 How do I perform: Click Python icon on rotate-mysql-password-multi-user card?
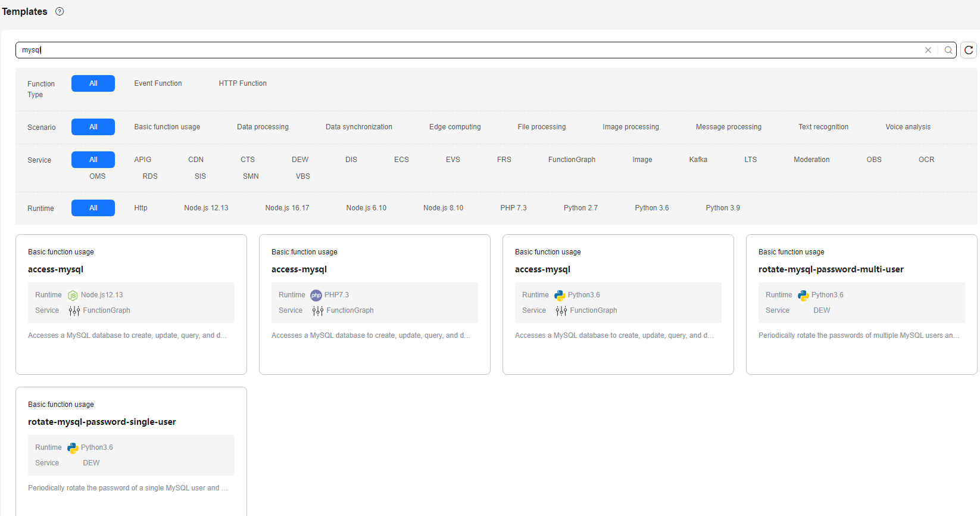803,295
